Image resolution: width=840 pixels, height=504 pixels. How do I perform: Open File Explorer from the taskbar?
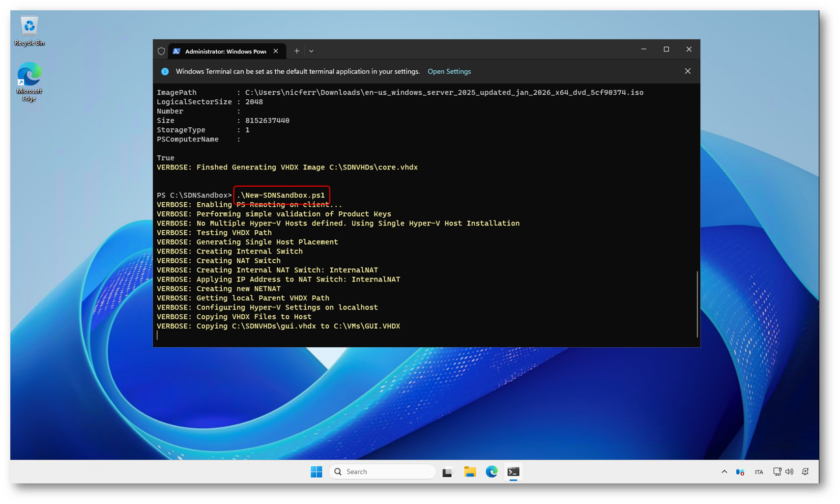pos(469,472)
